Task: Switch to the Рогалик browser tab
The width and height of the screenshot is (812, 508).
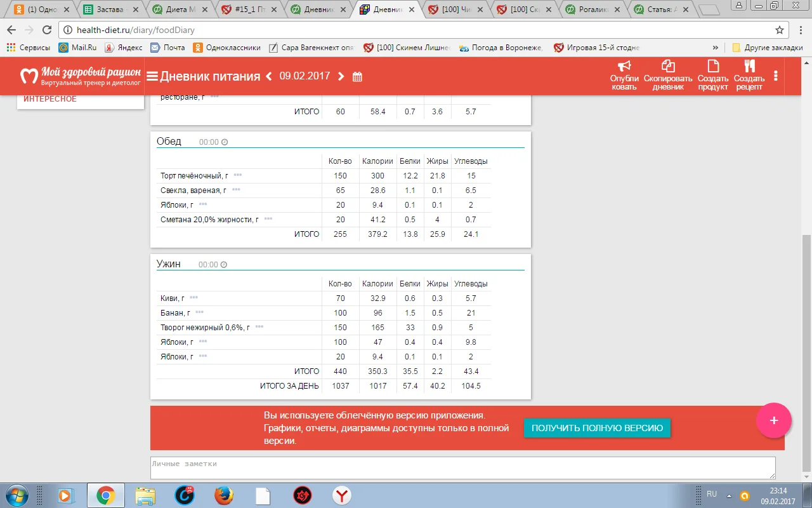Action: (x=592, y=10)
